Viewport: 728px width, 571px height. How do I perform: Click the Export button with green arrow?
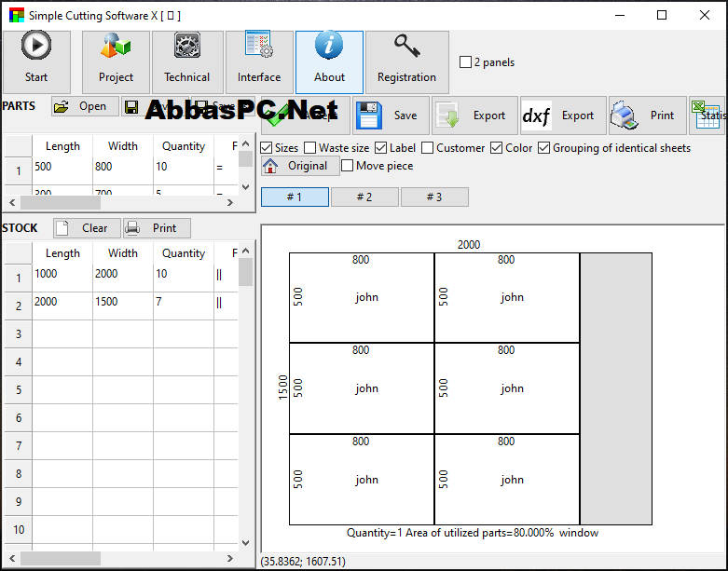pyautogui.click(x=474, y=116)
